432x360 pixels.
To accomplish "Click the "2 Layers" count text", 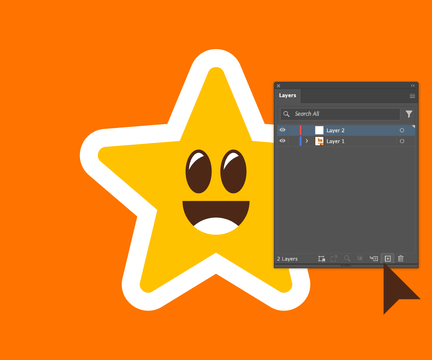I will [287, 259].
